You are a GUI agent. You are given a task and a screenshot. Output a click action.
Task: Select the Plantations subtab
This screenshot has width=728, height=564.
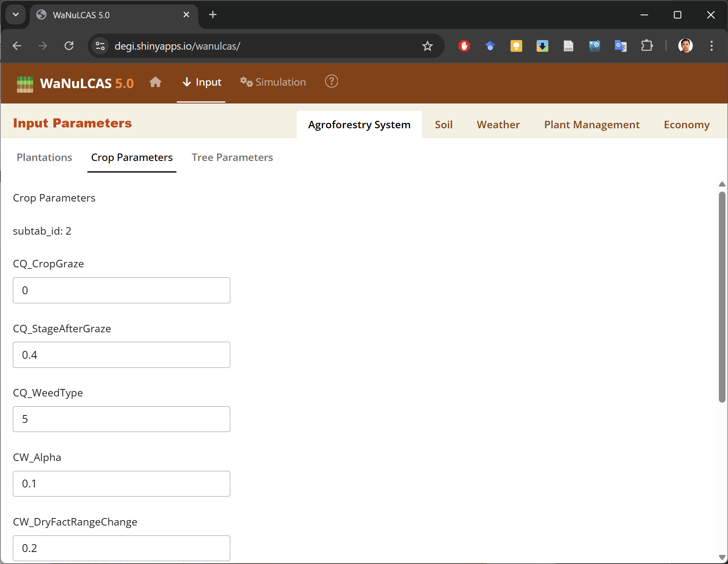(x=44, y=157)
